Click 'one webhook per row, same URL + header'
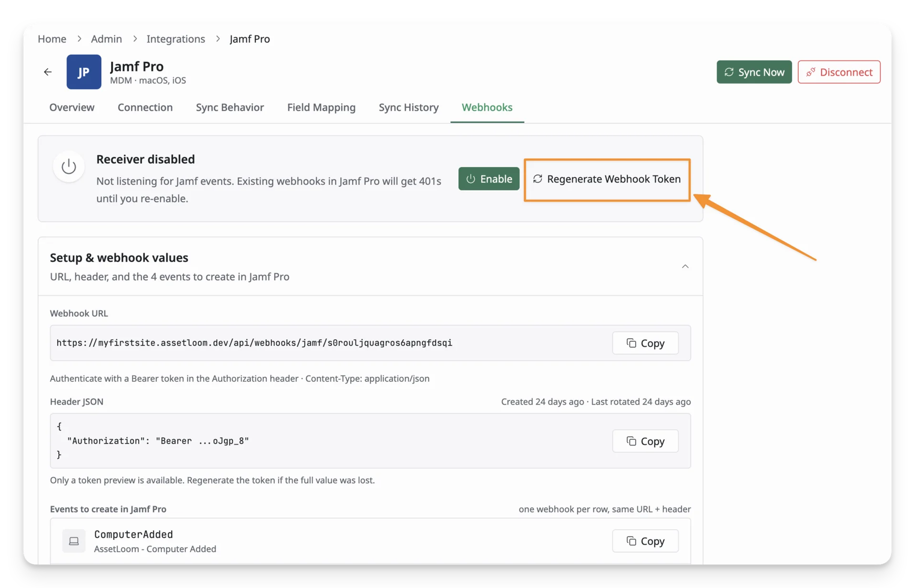The image size is (915, 588). coord(605,509)
